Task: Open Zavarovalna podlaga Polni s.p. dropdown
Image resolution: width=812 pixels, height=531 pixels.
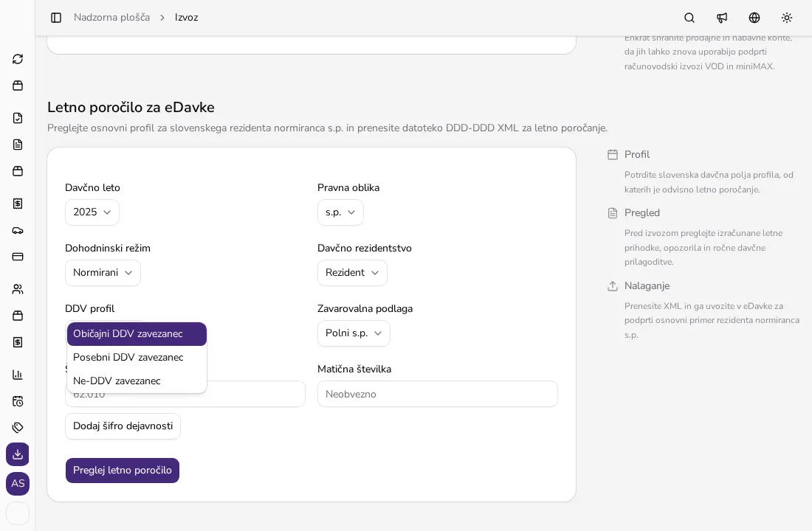Action: tap(354, 333)
